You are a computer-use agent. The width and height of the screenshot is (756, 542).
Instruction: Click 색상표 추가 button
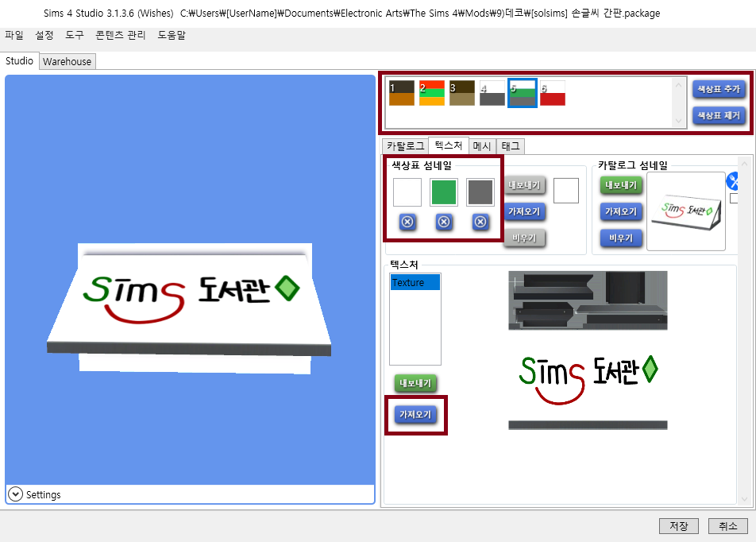(719, 89)
